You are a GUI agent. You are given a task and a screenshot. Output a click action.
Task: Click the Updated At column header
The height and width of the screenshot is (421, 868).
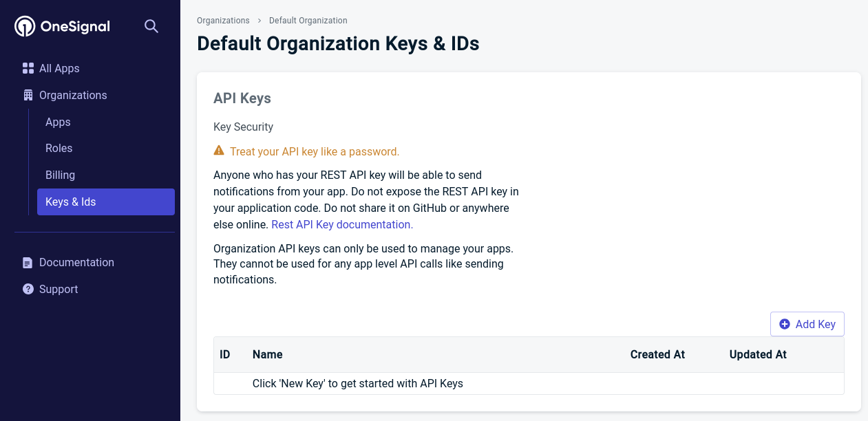(x=758, y=354)
